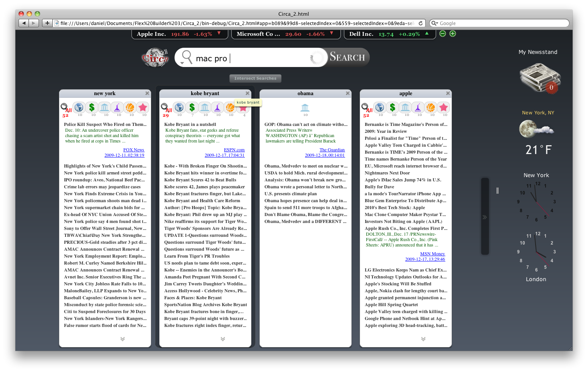Select the Apple Inc. stock ticker

point(179,34)
